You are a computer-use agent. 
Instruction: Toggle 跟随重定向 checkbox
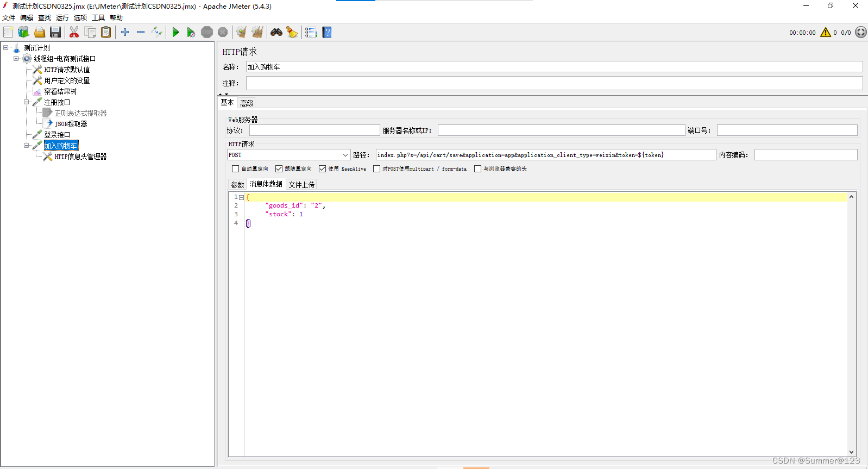279,169
